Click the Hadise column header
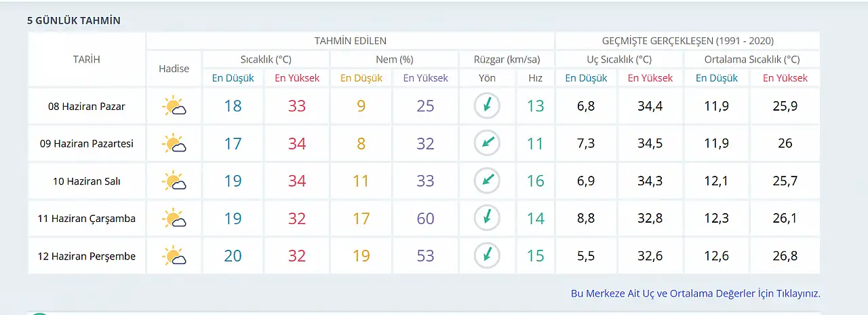 (174, 69)
